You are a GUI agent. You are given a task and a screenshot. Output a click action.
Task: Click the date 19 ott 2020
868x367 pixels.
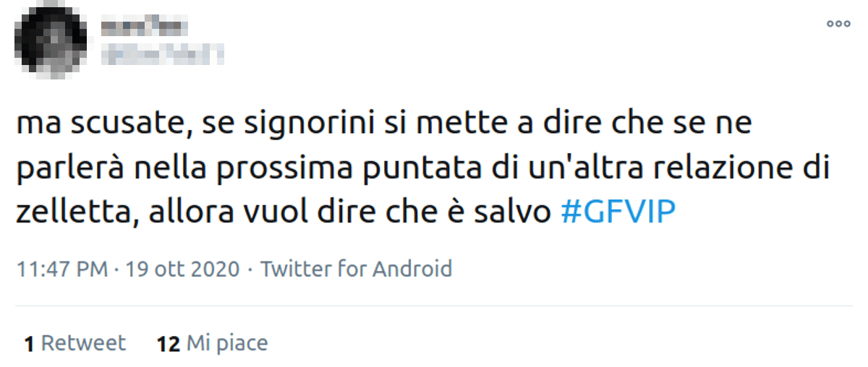pyautogui.click(x=182, y=269)
